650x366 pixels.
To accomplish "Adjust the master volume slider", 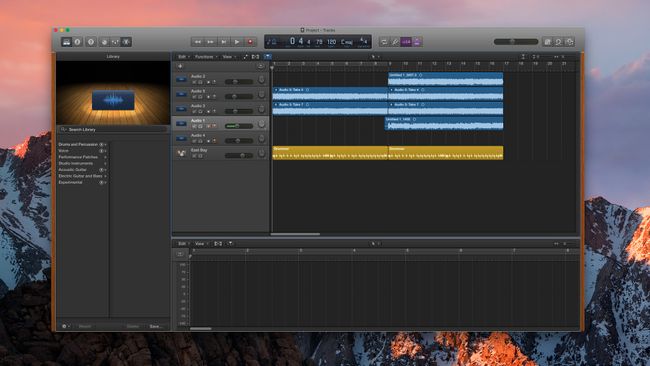I will pyautogui.click(x=516, y=42).
